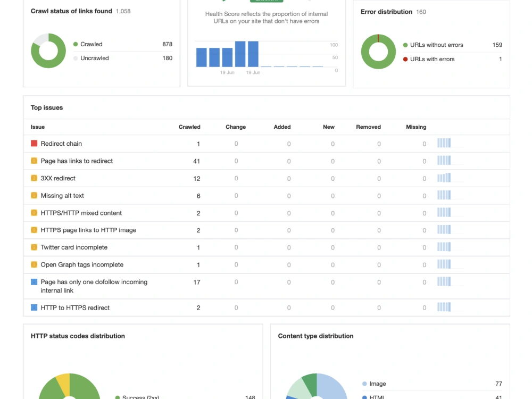Screen dimensions: 532x399
Task: Click the warning icon for 3XX redirect
Action: click(x=34, y=178)
